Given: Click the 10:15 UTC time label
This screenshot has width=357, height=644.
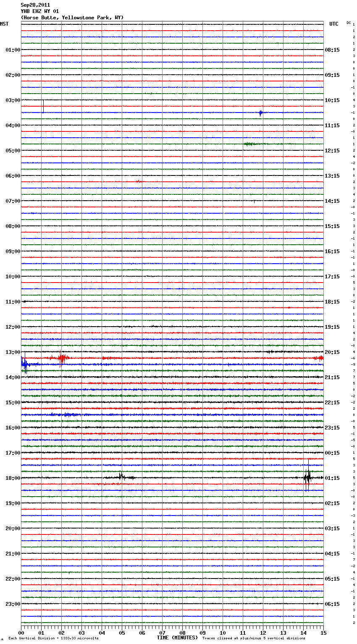Looking at the screenshot, I should 332,100.
